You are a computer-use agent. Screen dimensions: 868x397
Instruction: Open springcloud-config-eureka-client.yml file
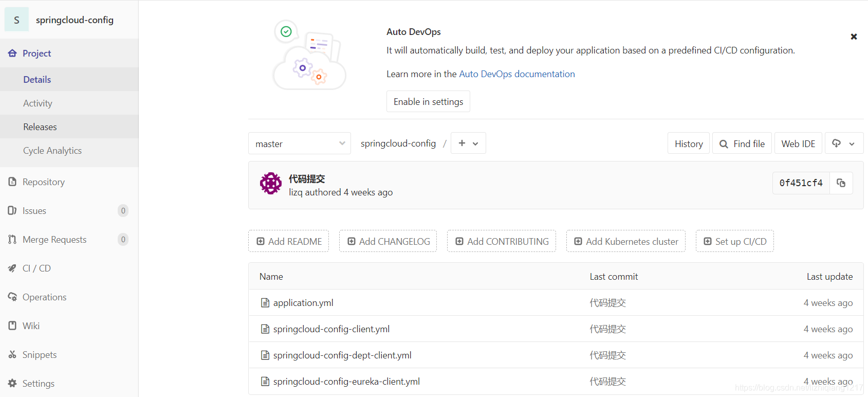[346, 382]
